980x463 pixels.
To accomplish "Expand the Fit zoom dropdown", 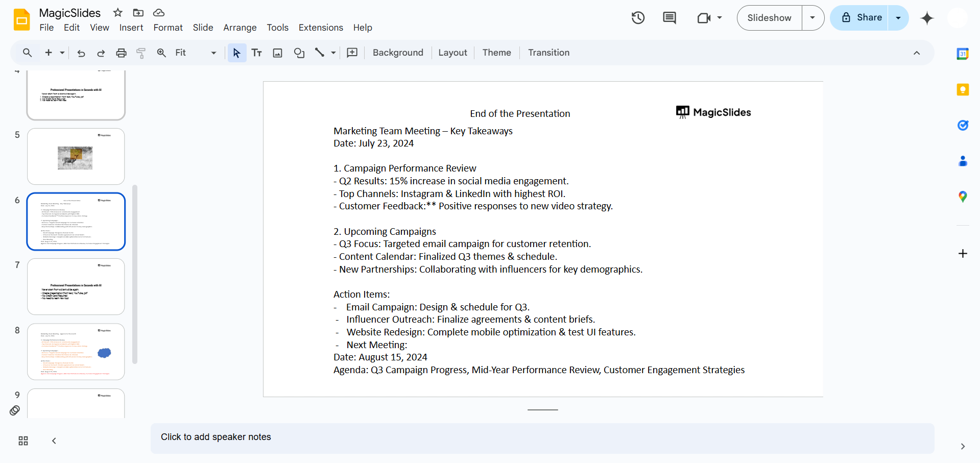I will click(213, 53).
